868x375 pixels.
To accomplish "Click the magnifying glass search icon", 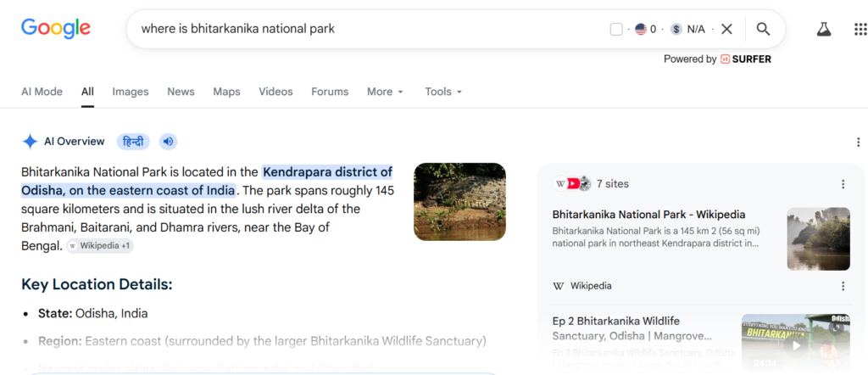I will coord(763,30).
